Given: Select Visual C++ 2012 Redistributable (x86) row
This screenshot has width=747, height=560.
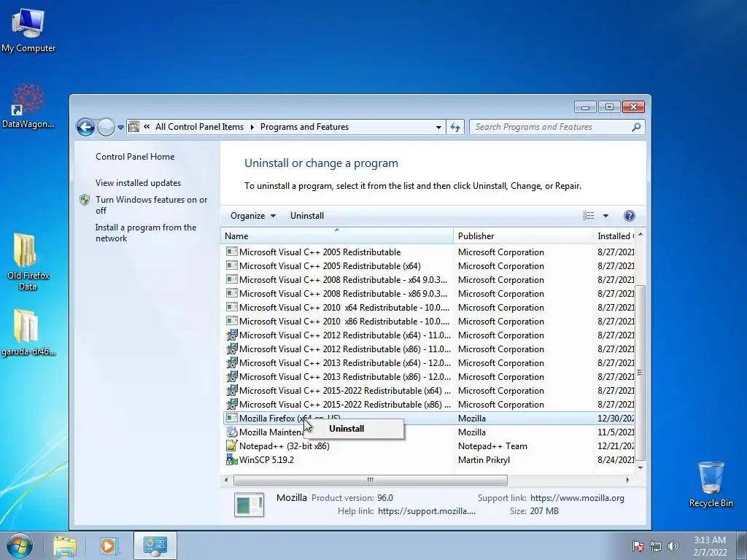Looking at the screenshot, I should coord(429,349).
